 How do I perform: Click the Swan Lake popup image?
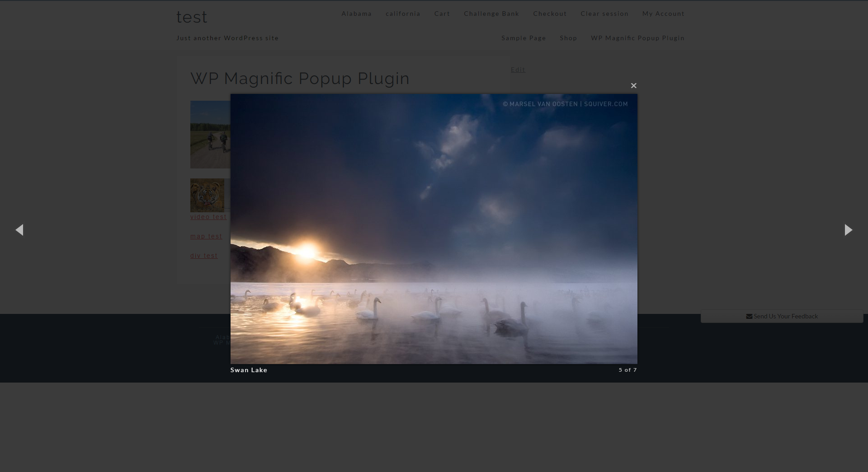click(434, 229)
